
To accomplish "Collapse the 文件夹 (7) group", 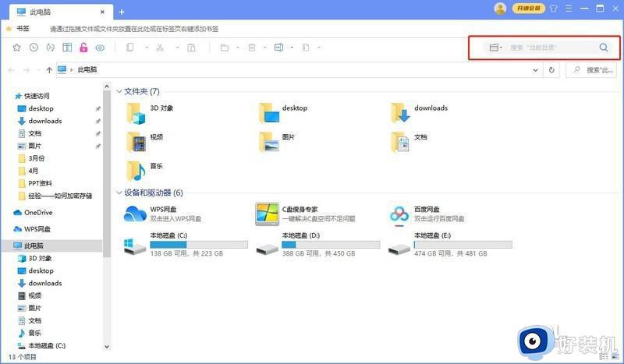I will coord(119,91).
